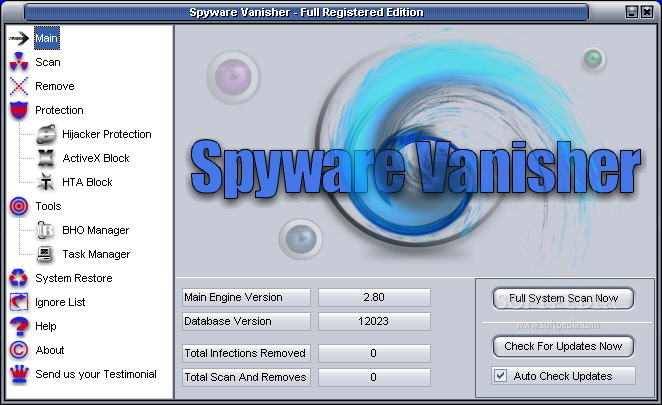
Task: Click the Hijacker Protection icon
Action: pos(46,134)
